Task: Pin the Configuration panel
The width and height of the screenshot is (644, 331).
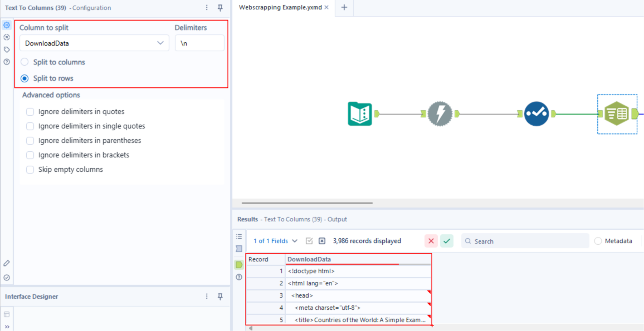Action: pos(220,8)
